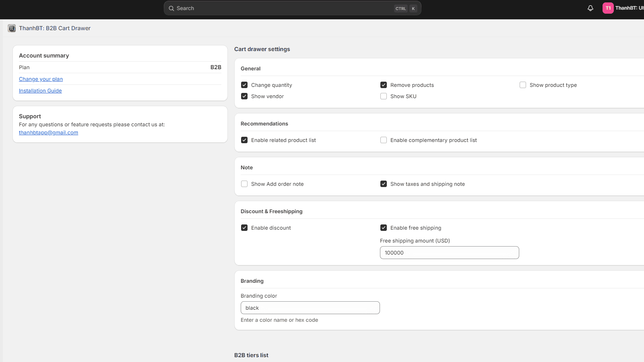Open the Change your plan link
Viewport: 644px width, 362px height.
point(41,79)
